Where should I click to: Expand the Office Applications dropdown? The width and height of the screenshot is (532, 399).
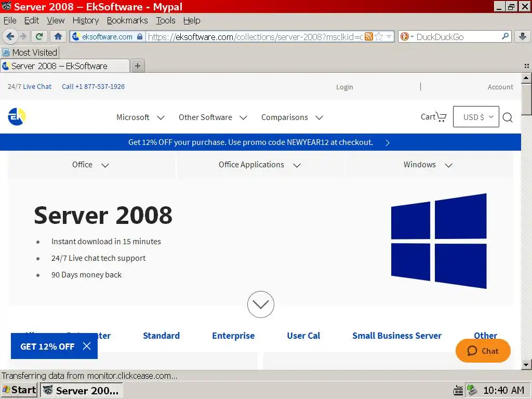pyautogui.click(x=260, y=165)
